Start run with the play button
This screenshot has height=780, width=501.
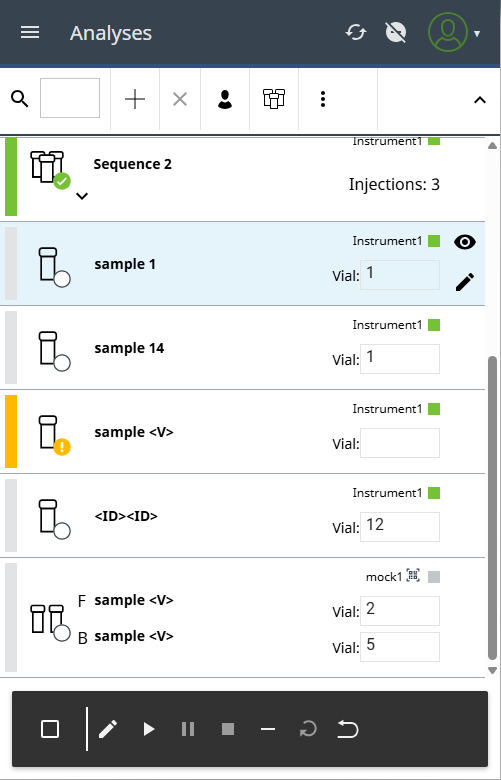point(148,729)
